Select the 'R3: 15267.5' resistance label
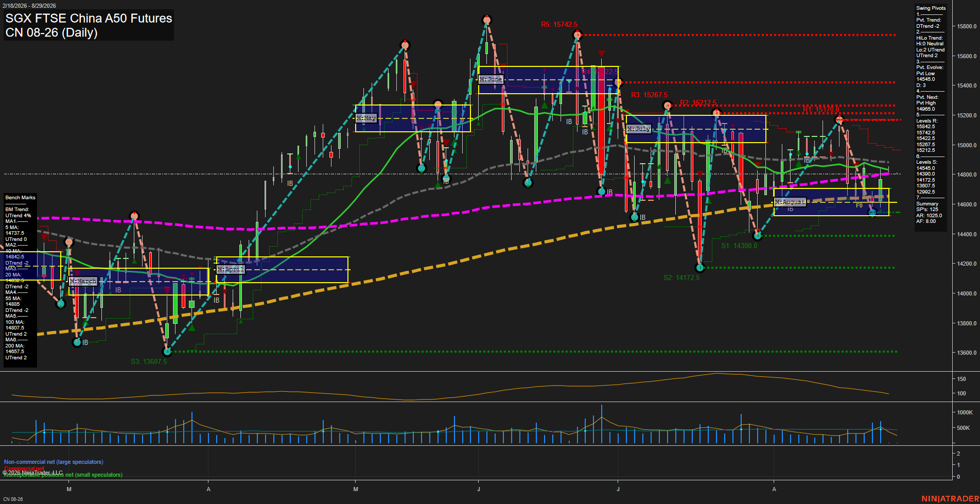 (x=649, y=95)
